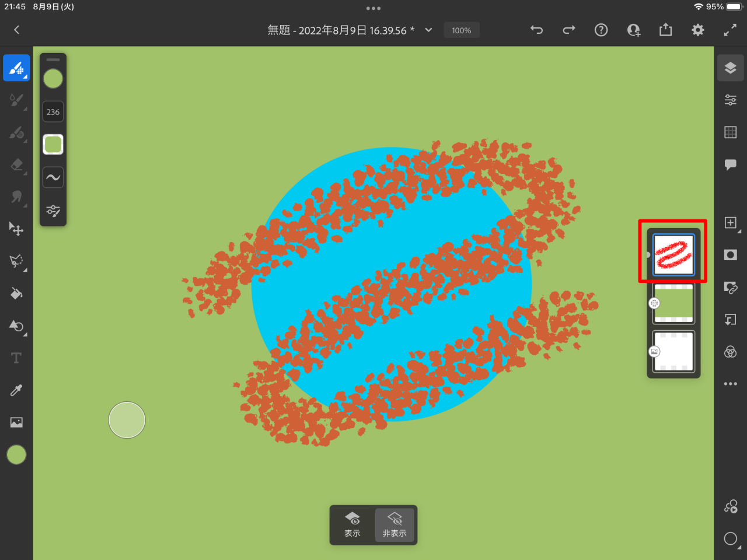The image size is (747, 560).
Task: Open the Comments panel
Action: click(x=730, y=164)
